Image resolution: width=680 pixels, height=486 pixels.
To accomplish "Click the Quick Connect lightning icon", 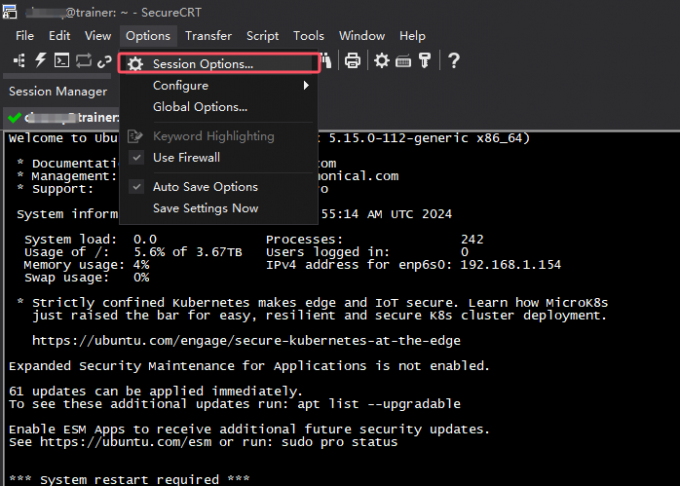I will point(40,60).
